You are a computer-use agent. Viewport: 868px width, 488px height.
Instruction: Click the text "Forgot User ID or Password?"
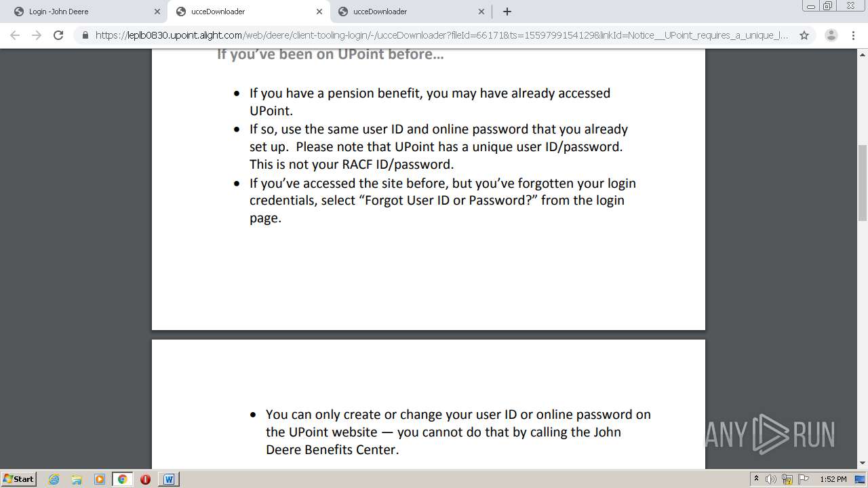click(447, 200)
